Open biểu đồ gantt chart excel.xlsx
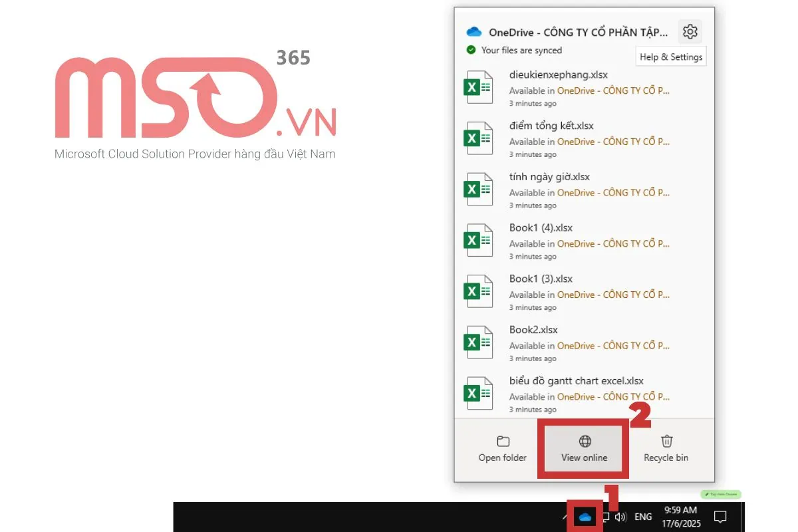The height and width of the screenshot is (532, 798). [576, 381]
